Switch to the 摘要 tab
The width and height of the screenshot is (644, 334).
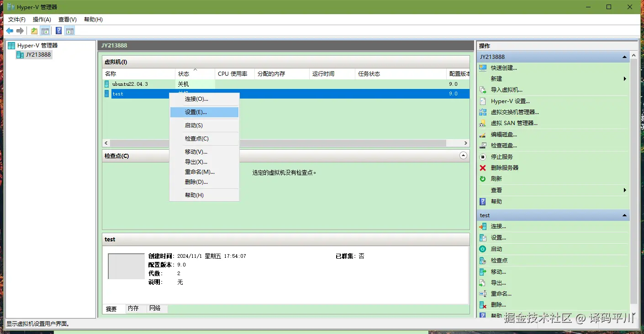coord(113,309)
